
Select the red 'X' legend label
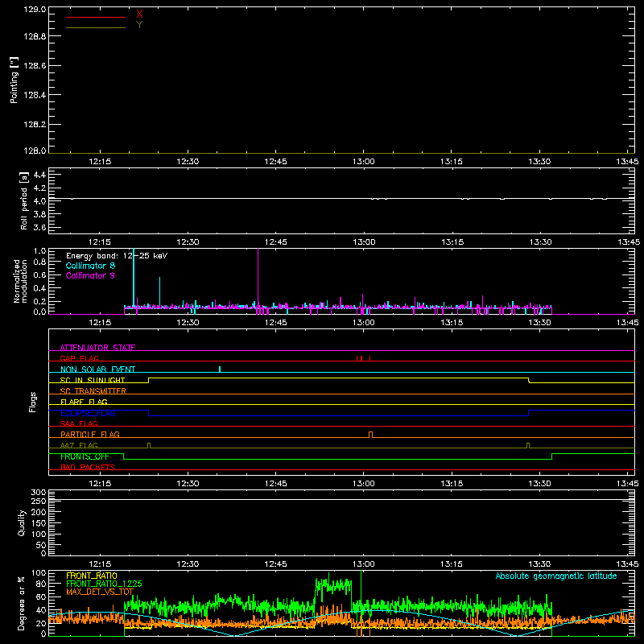[x=139, y=14]
